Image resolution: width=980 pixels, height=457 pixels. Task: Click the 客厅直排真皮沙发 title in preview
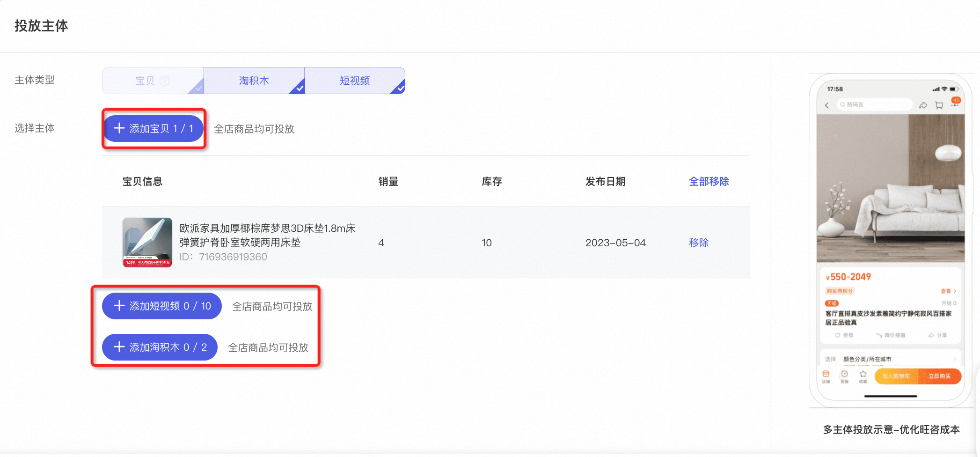pos(888,318)
